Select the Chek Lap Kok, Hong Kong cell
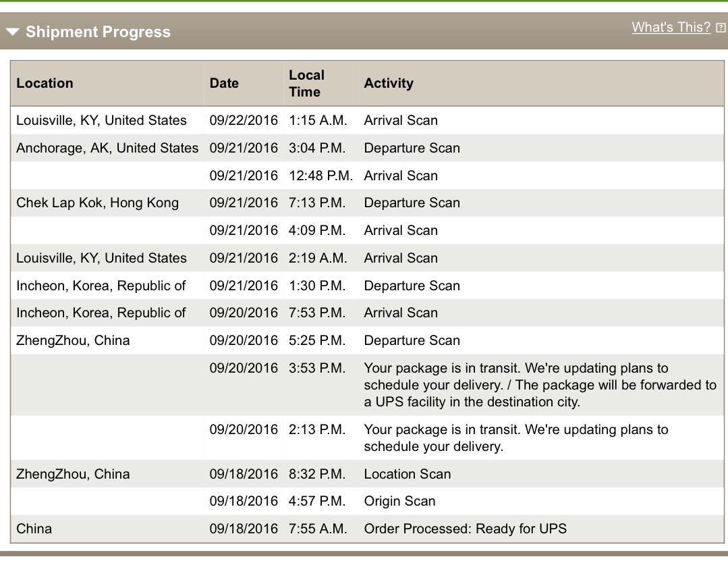Viewport: 728px width, 561px height. point(97,203)
